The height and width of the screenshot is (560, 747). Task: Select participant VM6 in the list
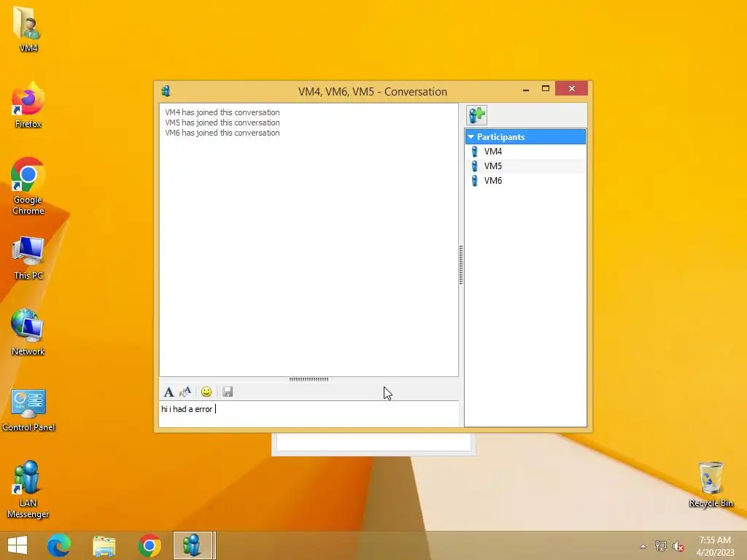click(525, 181)
